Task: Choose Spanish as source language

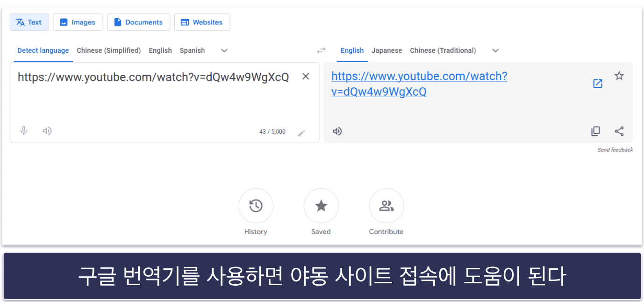Action: (192, 50)
